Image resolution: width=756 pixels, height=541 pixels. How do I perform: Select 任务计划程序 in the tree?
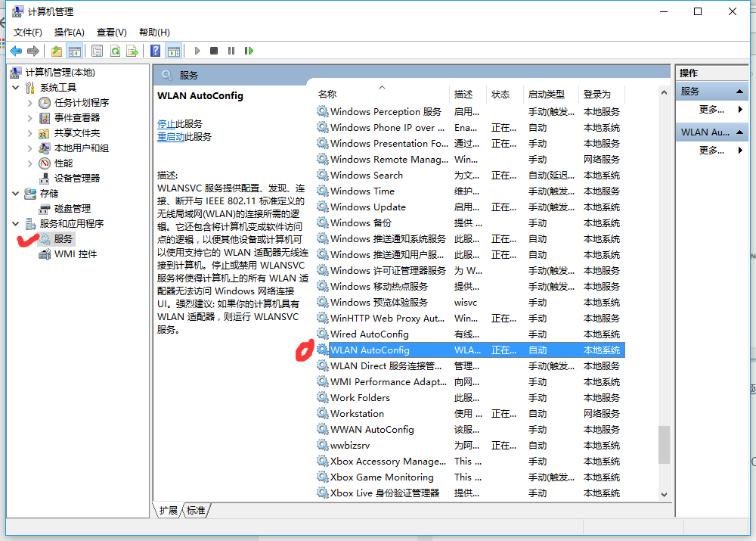tap(82, 102)
